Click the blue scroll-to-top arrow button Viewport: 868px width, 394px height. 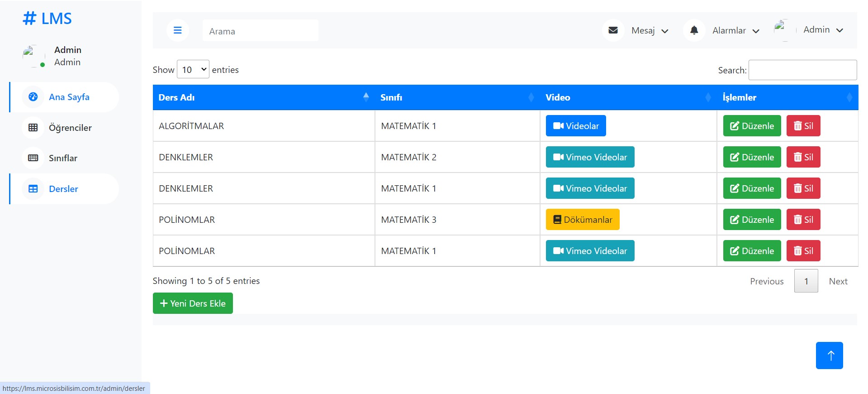[829, 356]
